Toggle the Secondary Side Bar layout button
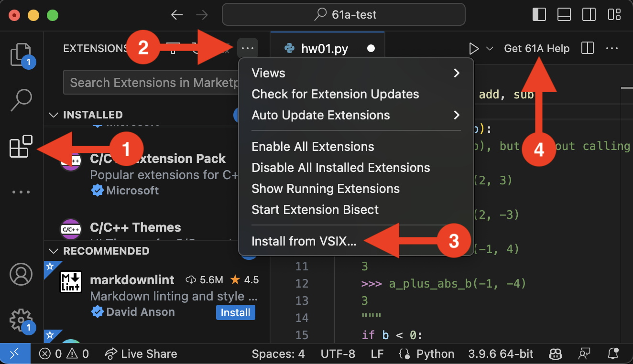This screenshot has width=633, height=364. pyautogui.click(x=589, y=15)
